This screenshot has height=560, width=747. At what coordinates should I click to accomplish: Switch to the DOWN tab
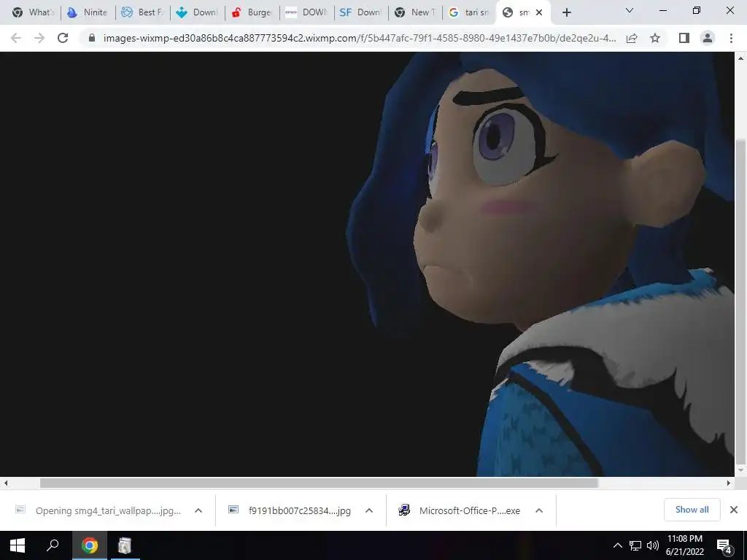[307, 12]
